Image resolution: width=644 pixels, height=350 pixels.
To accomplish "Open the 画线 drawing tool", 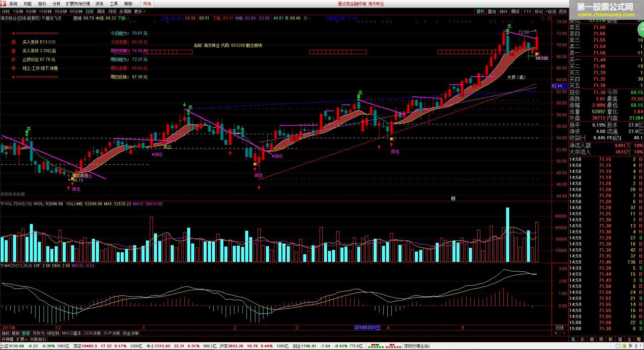I will tap(515, 11).
